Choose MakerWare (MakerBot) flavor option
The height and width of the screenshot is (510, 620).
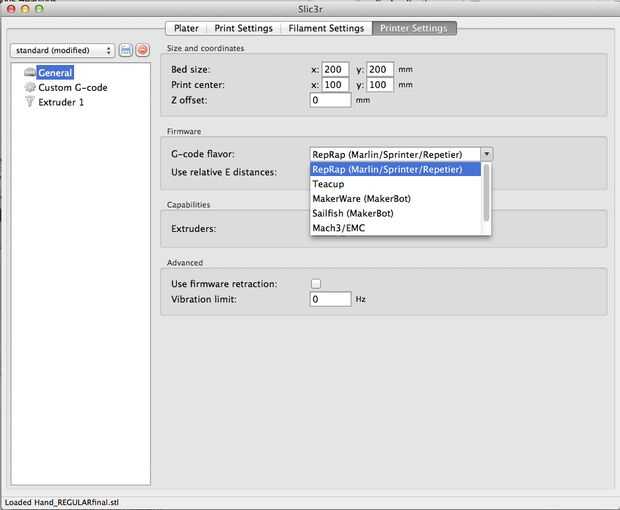[x=395, y=198]
